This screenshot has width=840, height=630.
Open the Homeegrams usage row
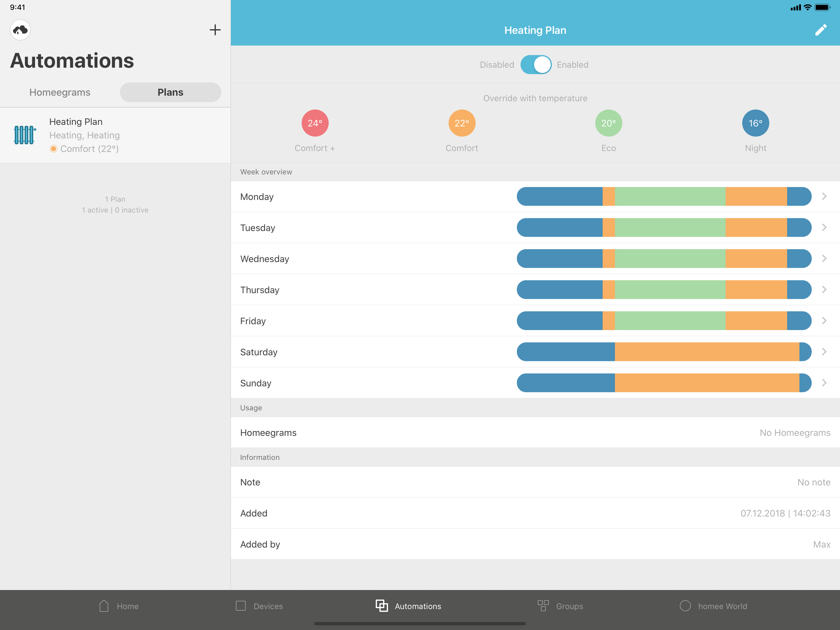(x=535, y=433)
